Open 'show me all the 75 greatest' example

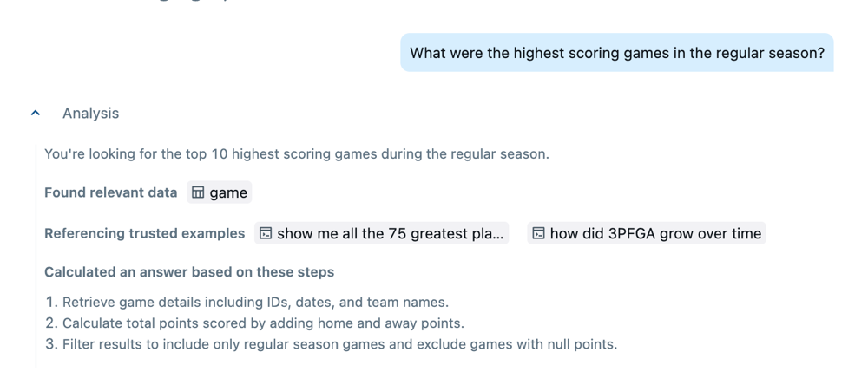click(390, 233)
